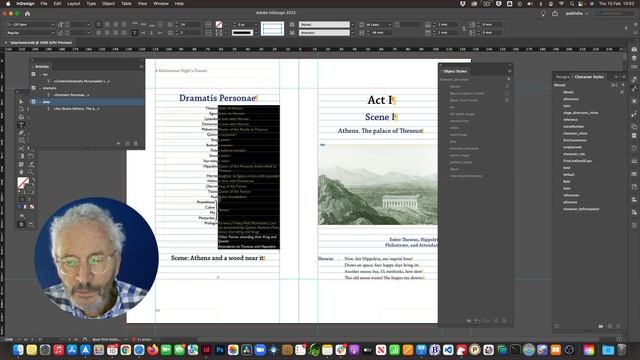Open the Articles panel flyout menu

point(141,66)
